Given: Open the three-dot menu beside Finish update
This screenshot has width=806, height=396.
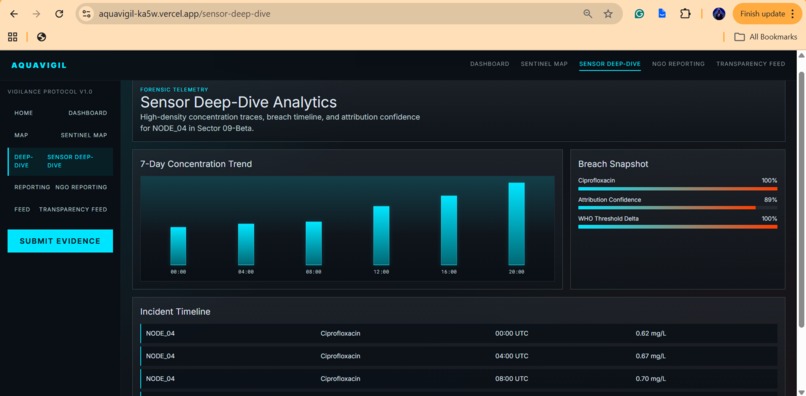Looking at the screenshot, I should click(792, 14).
